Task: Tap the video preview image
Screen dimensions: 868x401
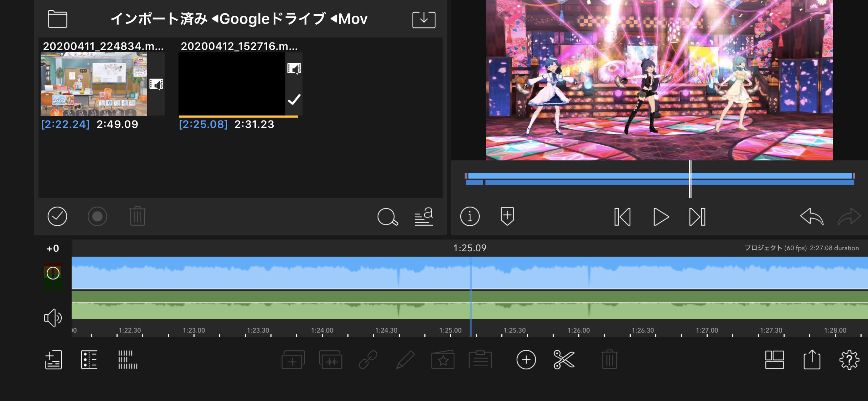Action: click(x=659, y=80)
